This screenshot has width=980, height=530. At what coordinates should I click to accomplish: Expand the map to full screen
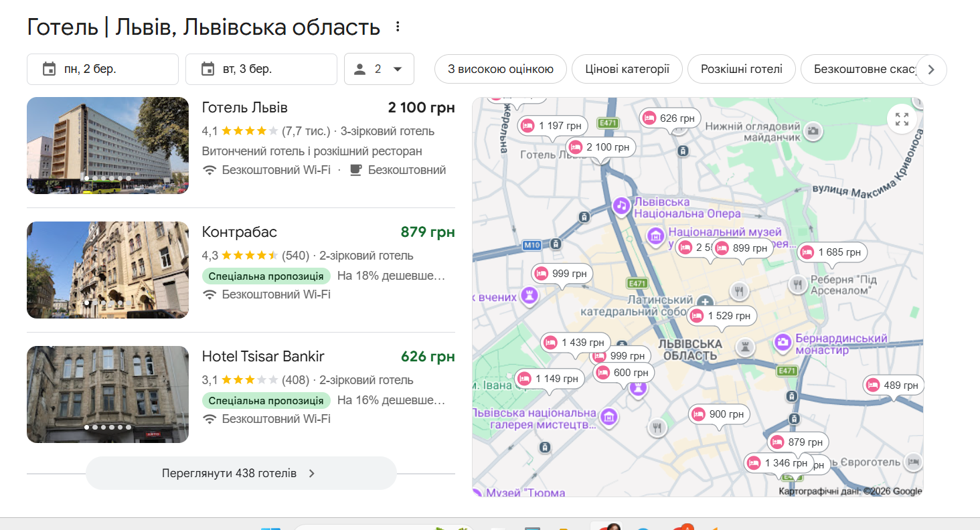pos(902,119)
